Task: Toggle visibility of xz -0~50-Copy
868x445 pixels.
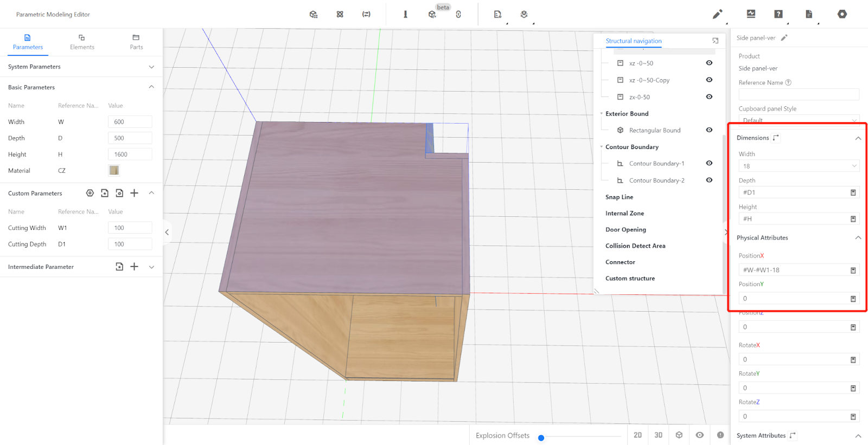Action: pyautogui.click(x=709, y=80)
